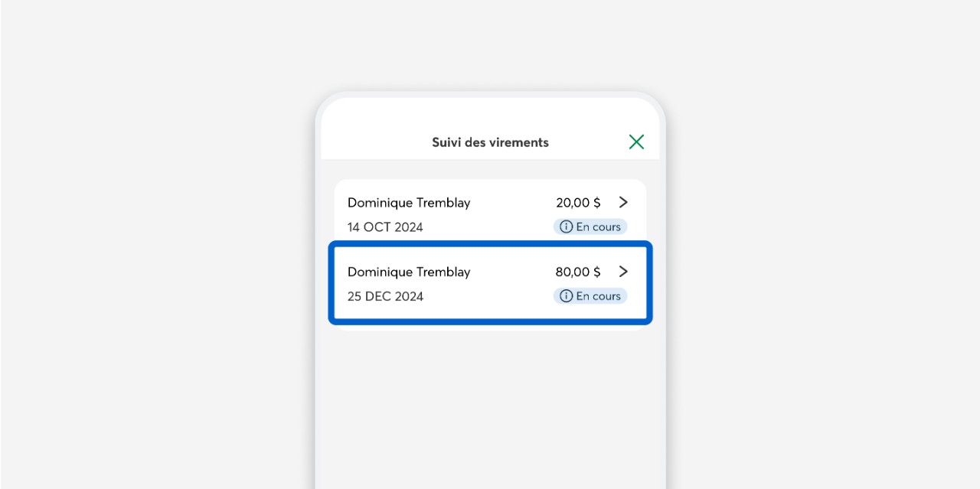Click the blue highlight border around second transfer
This screenshot has width=980, height=489.
tap(490, 245)
